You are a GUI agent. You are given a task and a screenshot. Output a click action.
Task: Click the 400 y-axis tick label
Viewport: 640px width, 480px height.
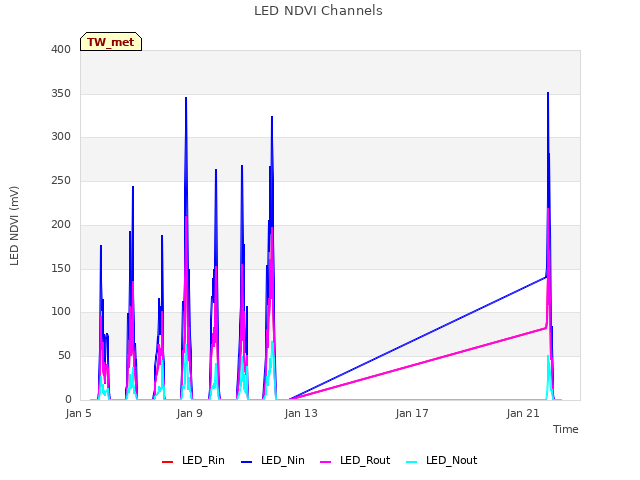pos(61,49)
